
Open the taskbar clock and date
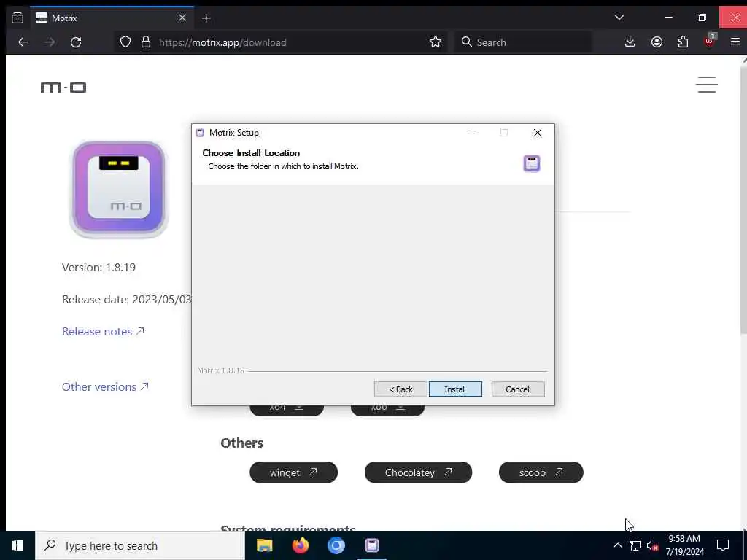pyautogui.click(x=684, y=545)
